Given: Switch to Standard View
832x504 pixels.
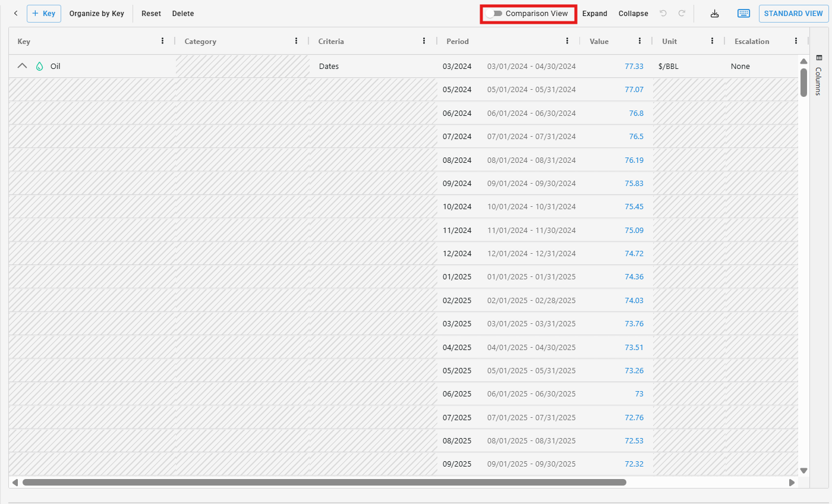Looking at the screenshot, I should [793, 13].
